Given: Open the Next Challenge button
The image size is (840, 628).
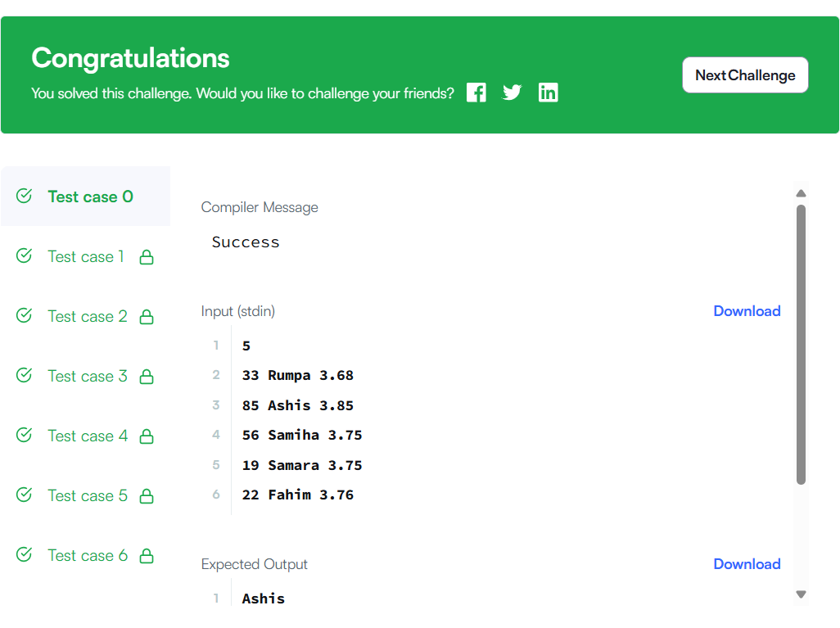Looking at the screenshot, I should 745,75.
